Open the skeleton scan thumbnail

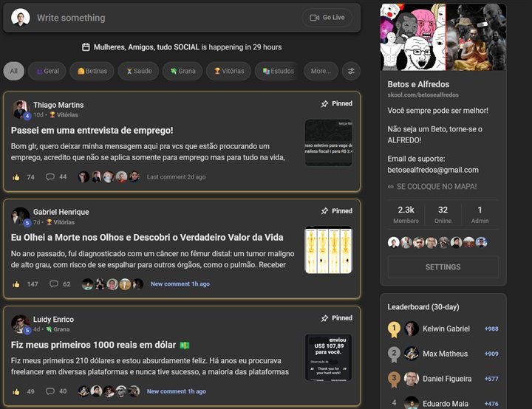coord(328,250)
